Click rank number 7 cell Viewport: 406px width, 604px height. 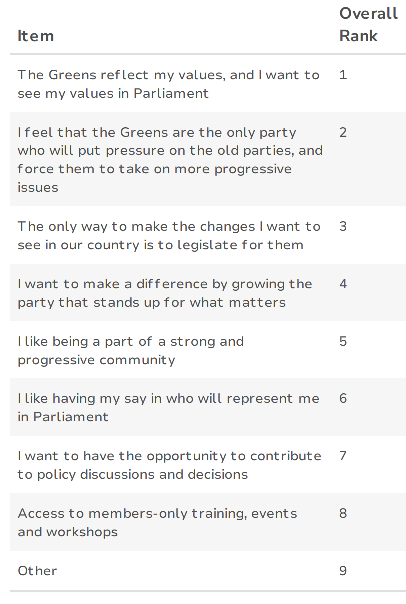pos(343,456)
